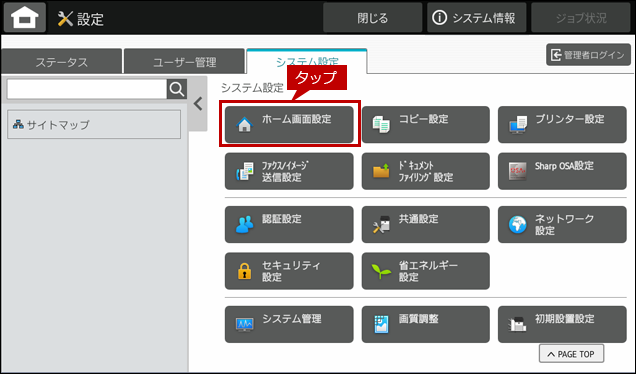636x374 pixels.
Task: Jump to PAGE TOP
Action: pos(571,354)
